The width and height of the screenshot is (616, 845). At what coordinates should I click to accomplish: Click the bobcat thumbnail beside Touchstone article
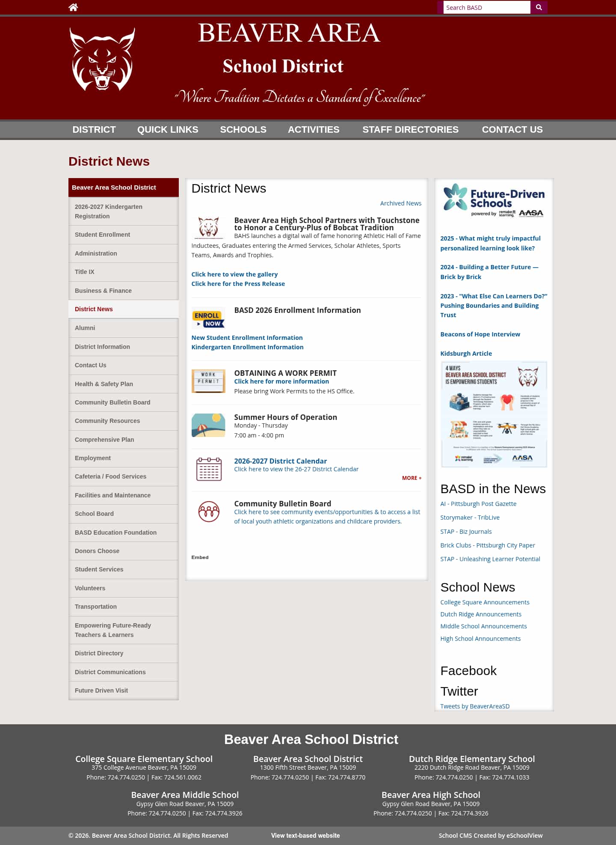coord(208,227)
